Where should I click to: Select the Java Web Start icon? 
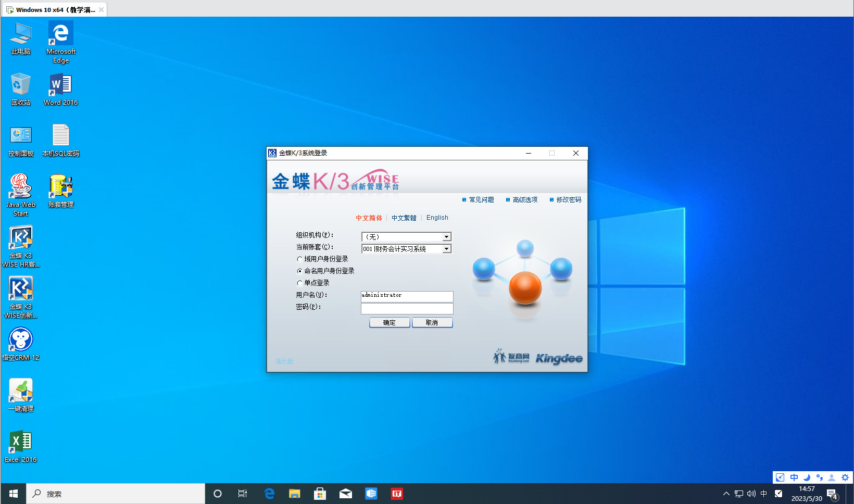[x=21, y=195]
